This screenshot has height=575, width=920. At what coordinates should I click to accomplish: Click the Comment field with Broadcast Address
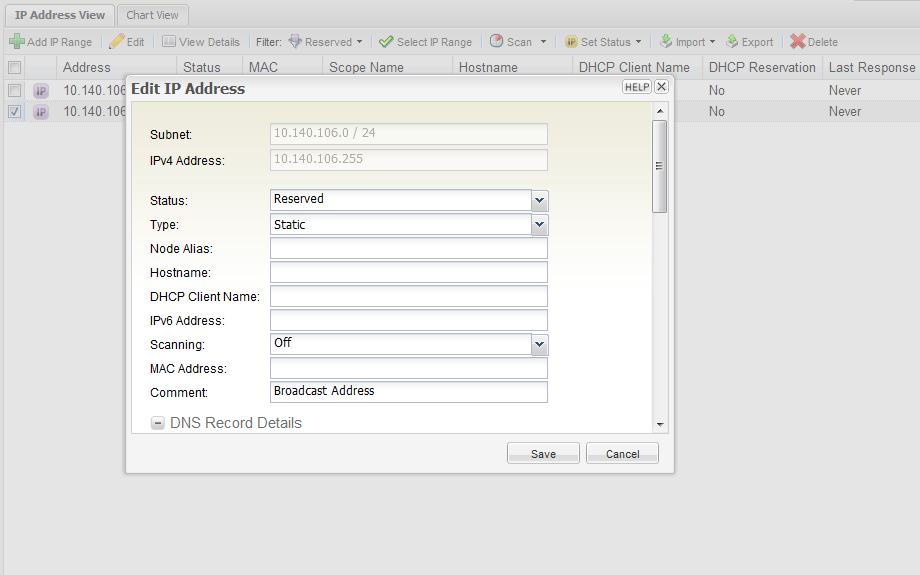point(408,392)
